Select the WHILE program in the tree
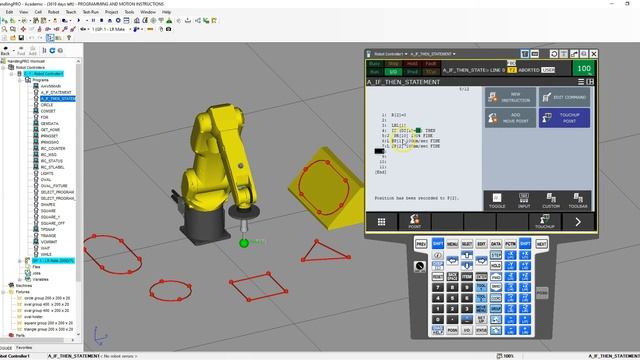 click(46, 254)
